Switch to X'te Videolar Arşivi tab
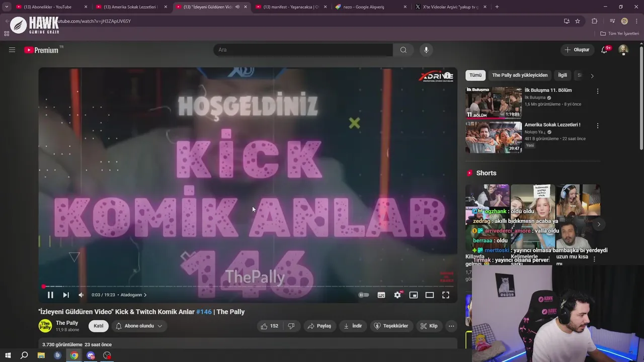644x362 pixels. [x=450, y=7]
